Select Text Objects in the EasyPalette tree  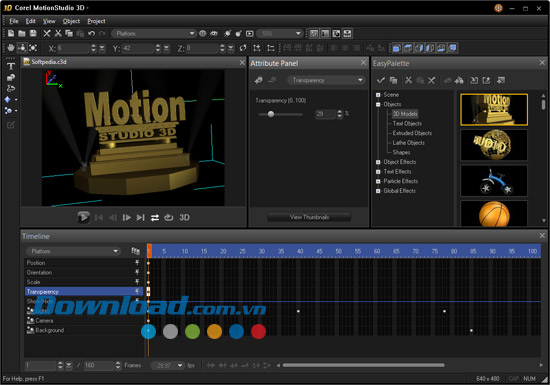(407, 123)
